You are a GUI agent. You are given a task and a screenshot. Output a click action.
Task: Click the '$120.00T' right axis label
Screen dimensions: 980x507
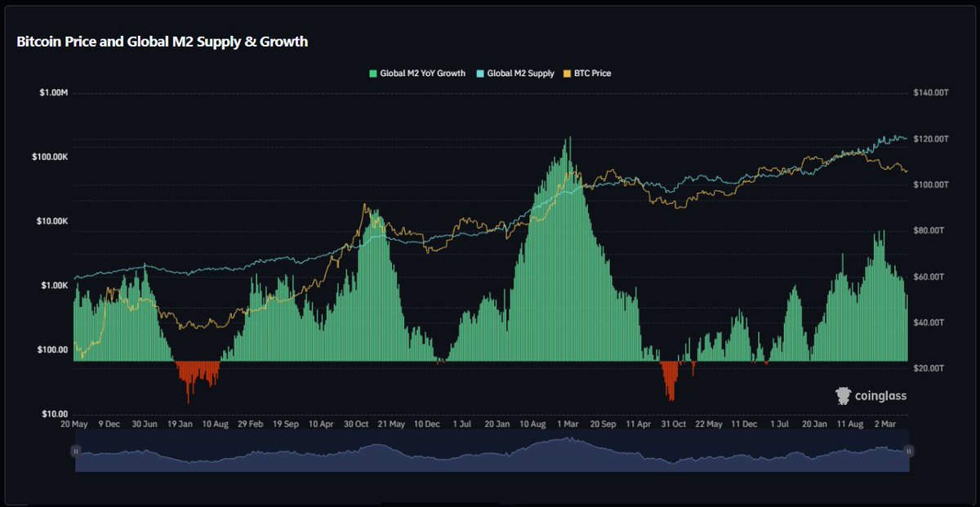(x=932, y=139)
